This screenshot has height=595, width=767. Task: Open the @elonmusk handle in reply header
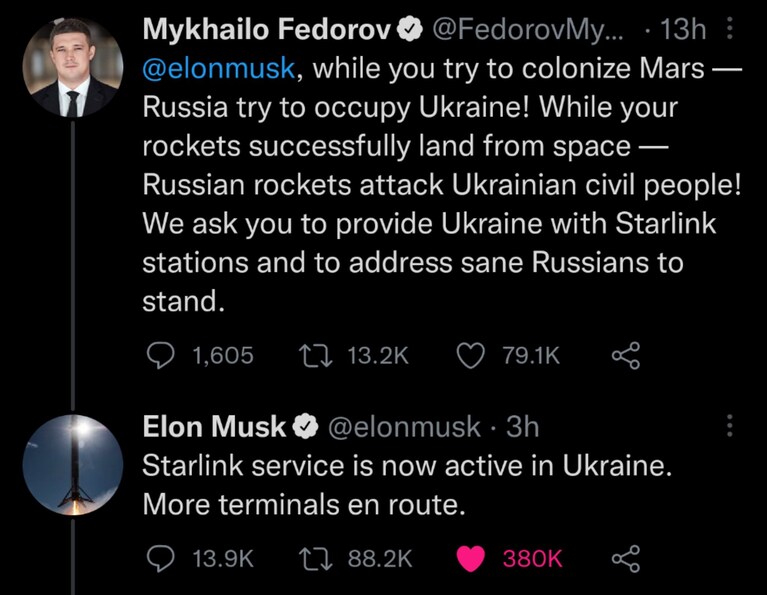click(x=404, y=427)
